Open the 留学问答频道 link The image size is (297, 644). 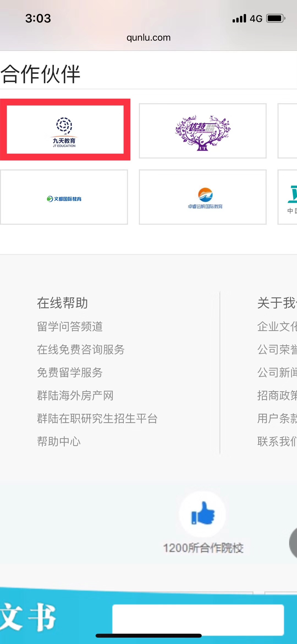point(70,327)
